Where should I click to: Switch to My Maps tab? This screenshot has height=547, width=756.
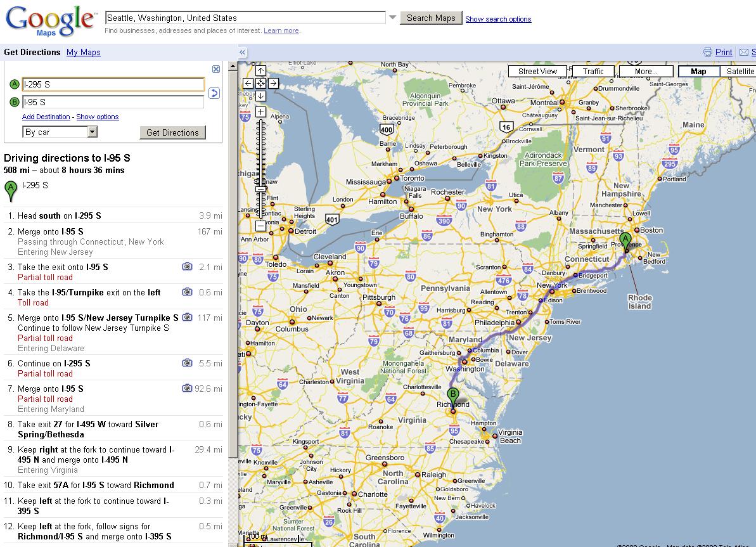[x=84, y=53]
